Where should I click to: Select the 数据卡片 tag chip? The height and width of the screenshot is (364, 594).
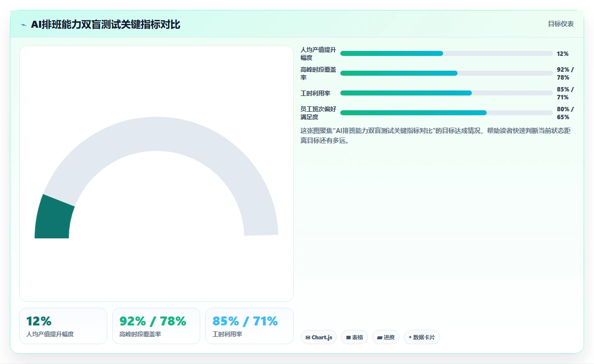tap(422, 337)
